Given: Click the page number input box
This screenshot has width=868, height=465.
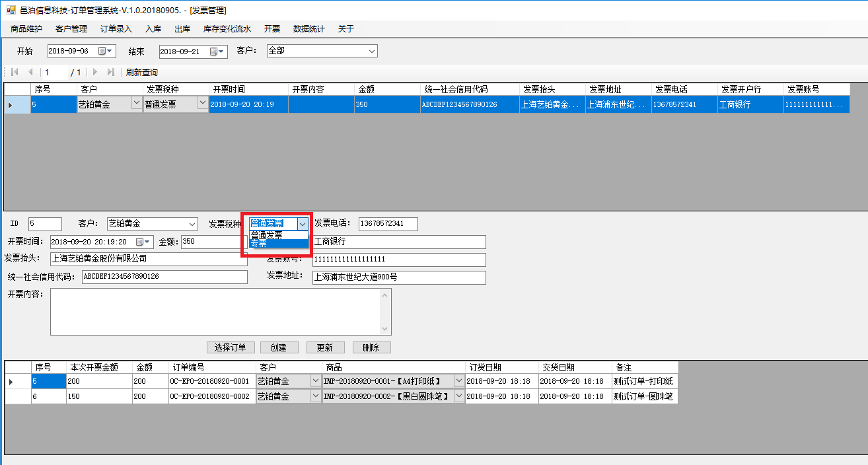Looking at the screenshot, I should tap(54, 72).
